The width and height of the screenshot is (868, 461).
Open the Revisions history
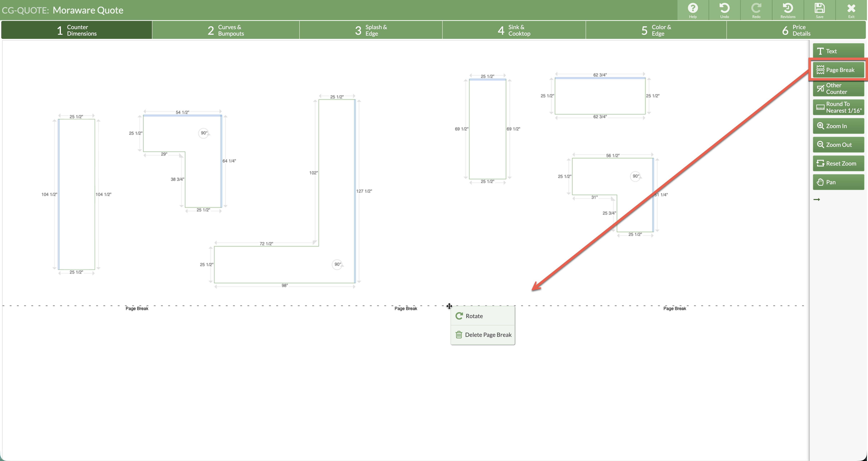click(x=788, y=10)
